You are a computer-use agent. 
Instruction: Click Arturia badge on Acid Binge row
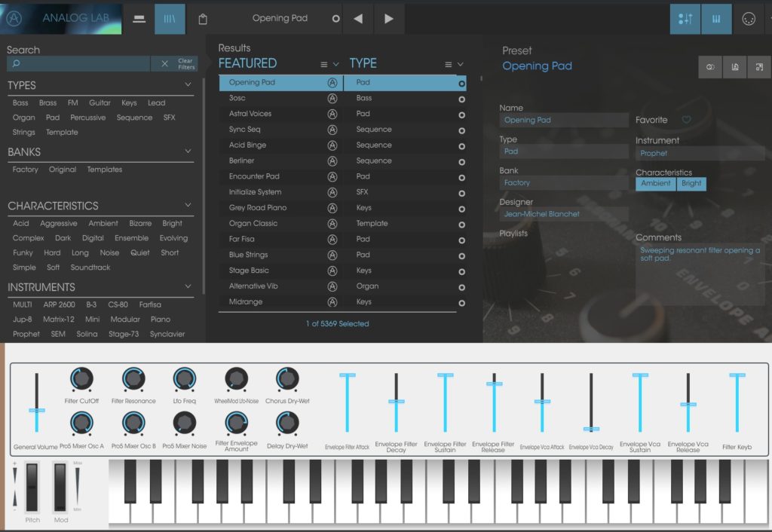coord(332,145)
